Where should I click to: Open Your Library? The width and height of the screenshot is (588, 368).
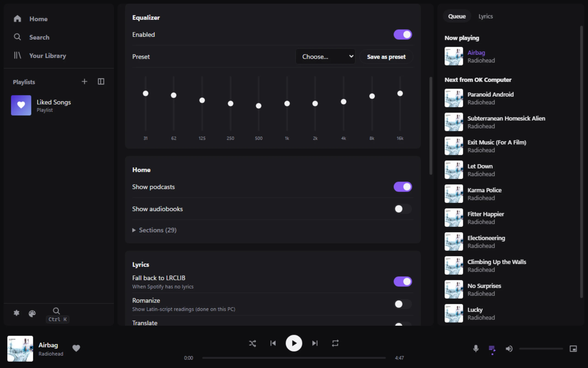tap(40, 56)
